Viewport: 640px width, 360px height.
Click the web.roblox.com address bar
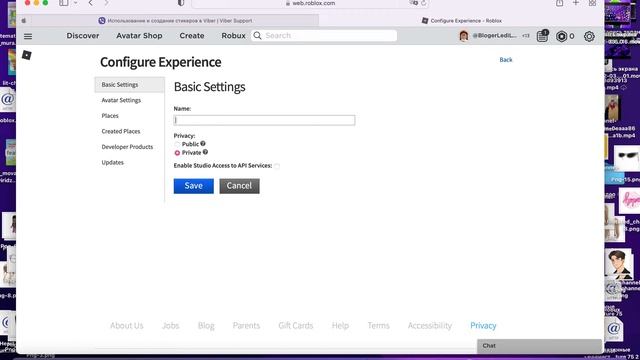[x=310, y=3]
